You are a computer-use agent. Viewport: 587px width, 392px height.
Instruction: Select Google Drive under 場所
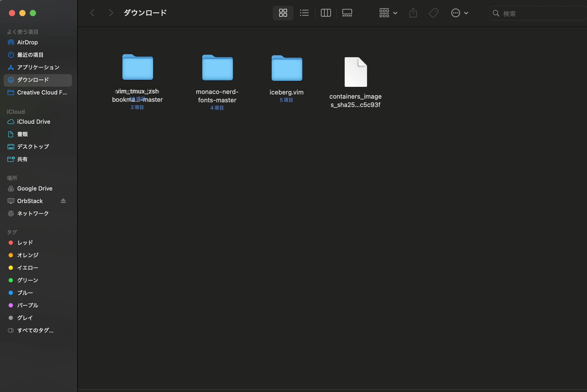pos(34,188)
